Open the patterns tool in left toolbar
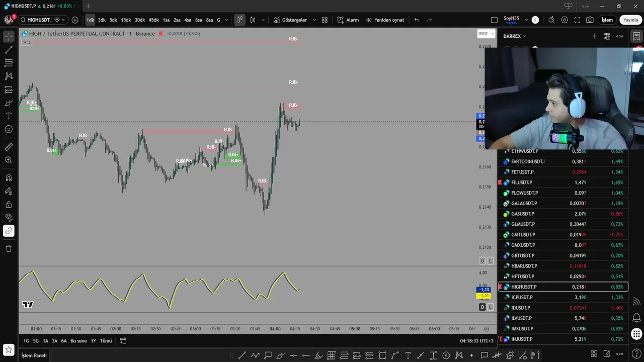The width and height of the screenshot is (644, 362). point(9,76)
